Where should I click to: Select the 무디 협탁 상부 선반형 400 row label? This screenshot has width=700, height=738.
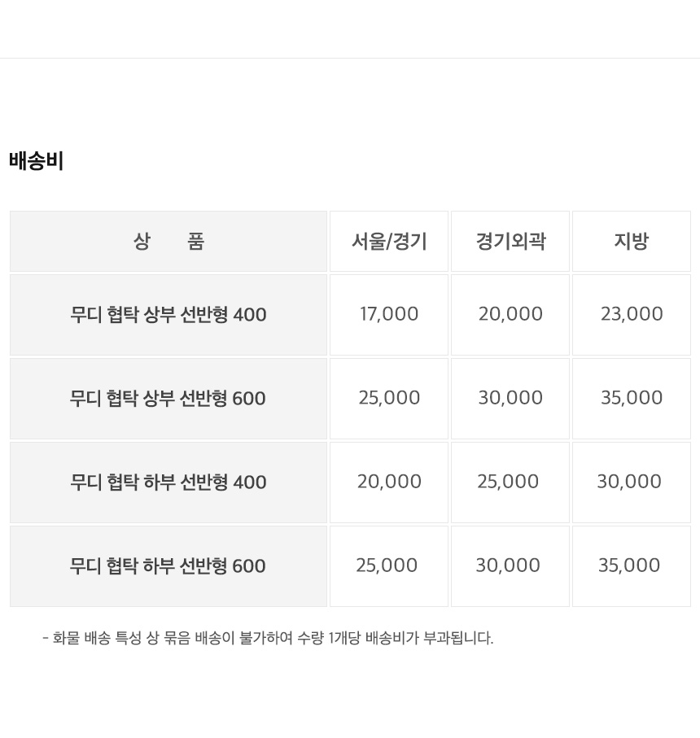point(168,315)
